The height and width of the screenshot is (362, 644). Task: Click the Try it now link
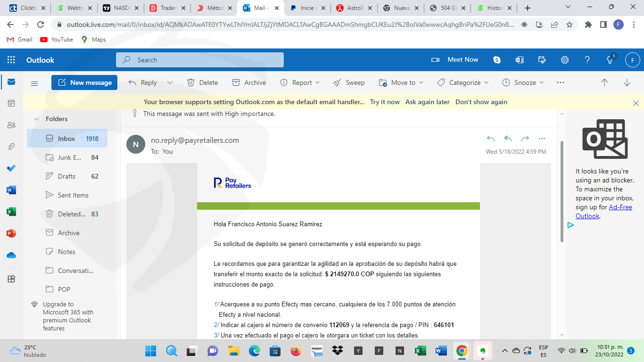tap(385, 102)
